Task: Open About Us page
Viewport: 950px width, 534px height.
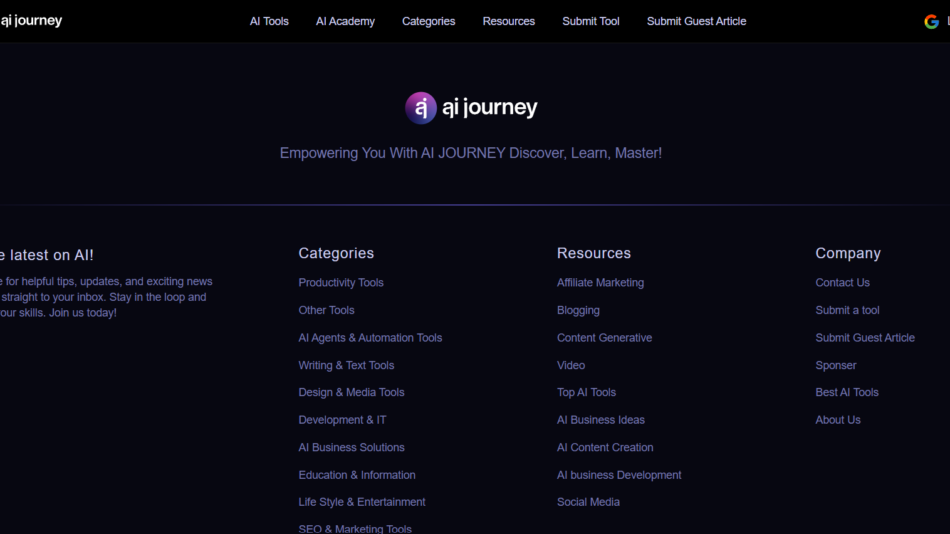Action: pyautogui.click(x=837, y=419)
